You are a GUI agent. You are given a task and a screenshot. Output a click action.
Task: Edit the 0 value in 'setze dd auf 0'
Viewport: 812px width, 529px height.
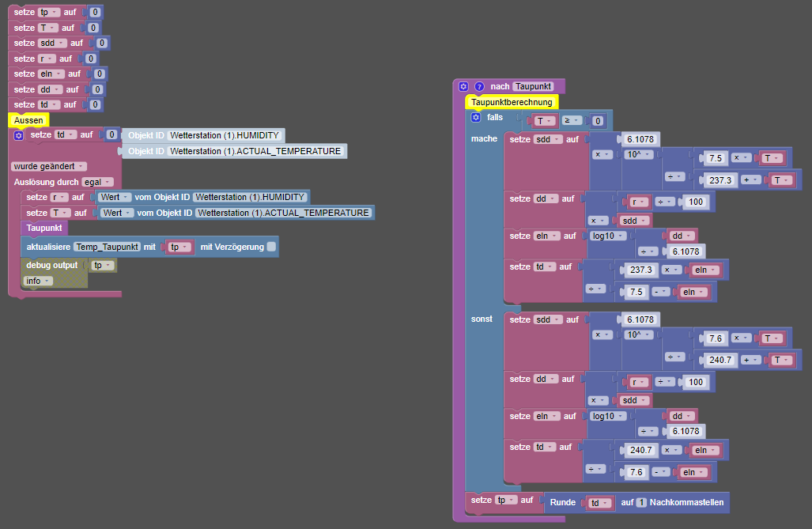click(x=96, y=89)
